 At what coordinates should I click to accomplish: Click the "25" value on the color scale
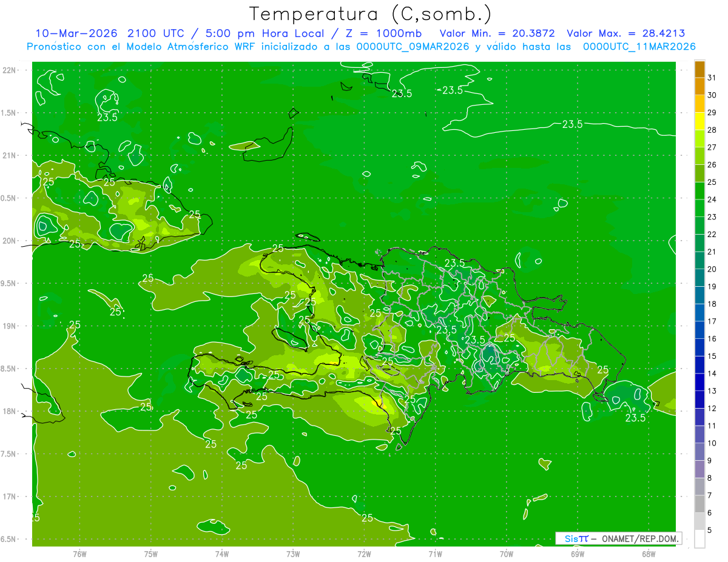pyautogui.click(x=712, y=182)
